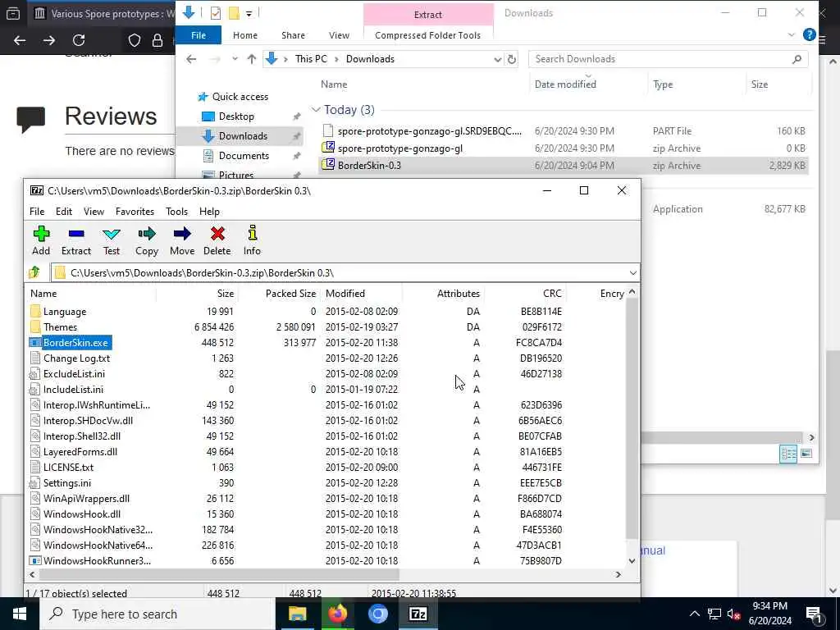Click the network tray icon
840x630 pixels.
pyautogui.click(x=714, y=614)
